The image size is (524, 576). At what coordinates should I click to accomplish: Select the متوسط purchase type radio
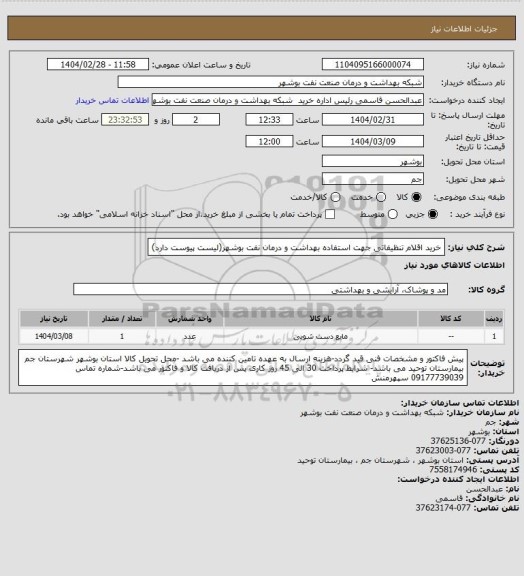(x=393, y=214)
